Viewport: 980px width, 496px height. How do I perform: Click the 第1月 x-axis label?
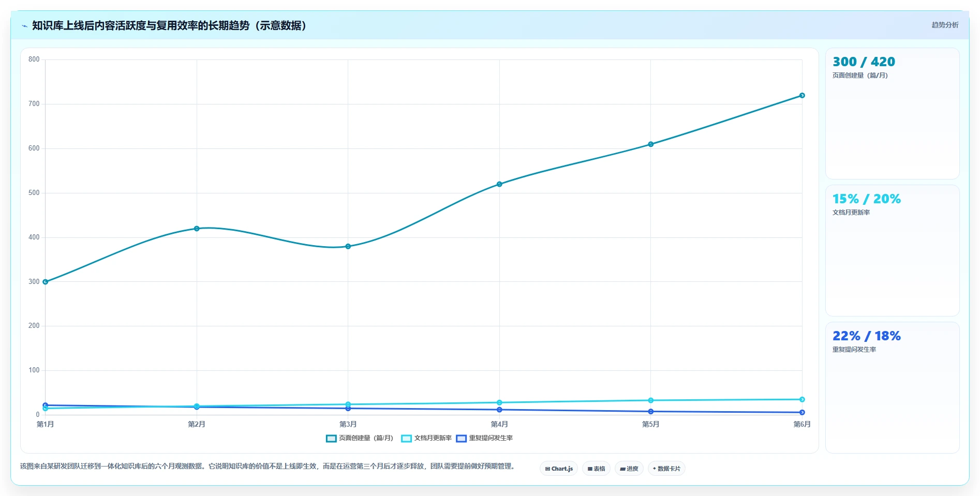(x=46, y=424)
